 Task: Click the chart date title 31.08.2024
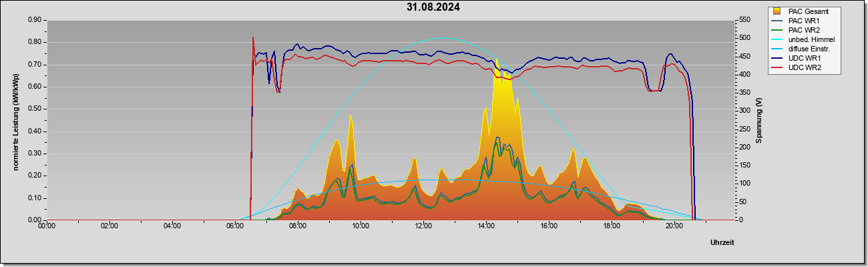pos(433,7)
